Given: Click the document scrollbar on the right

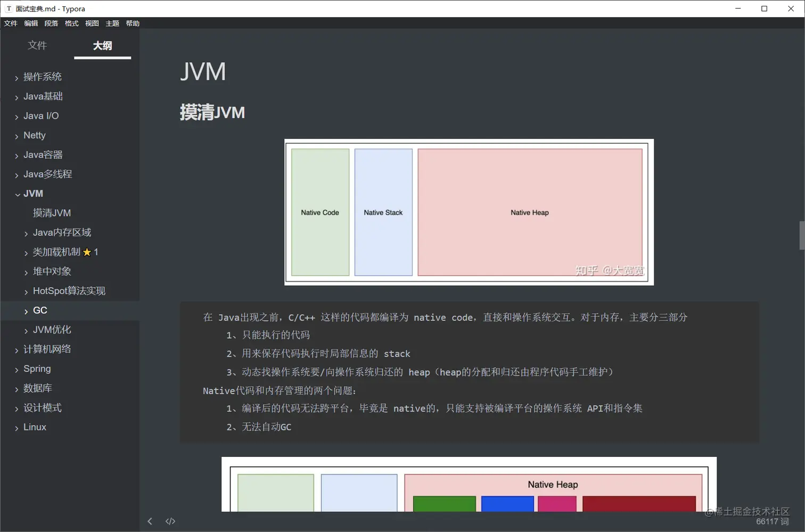Looking at the screenshot, I should point(800,235).
